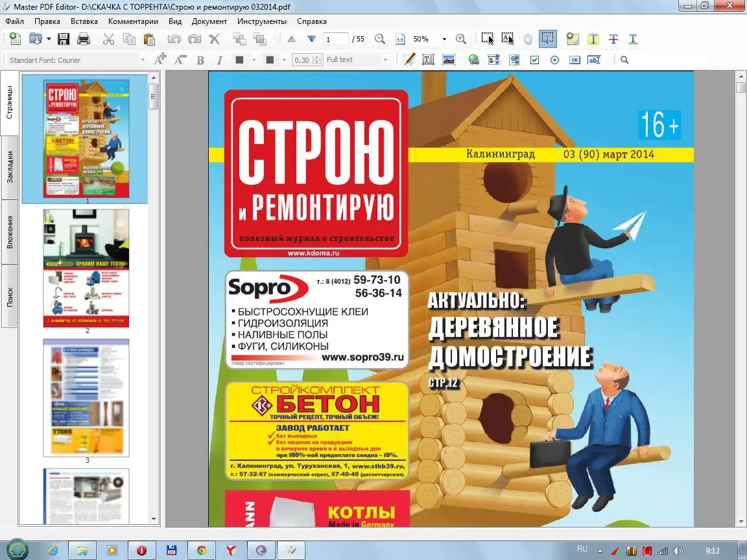Screen dimensions: 747x560
Task: Click the 0.30 line width spinner
Action: (307, 60)
